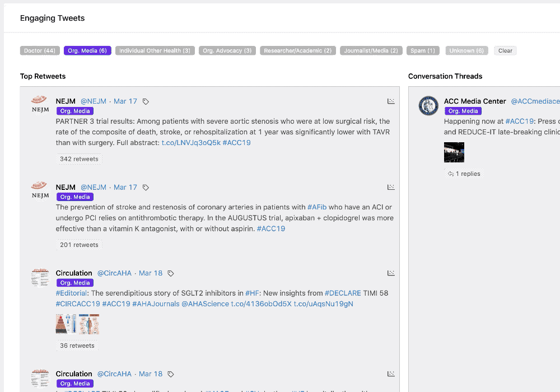The height and width of the screenshot is (392, 560).
Task: Open #AFib hashtag link
Action: (317, 207)
